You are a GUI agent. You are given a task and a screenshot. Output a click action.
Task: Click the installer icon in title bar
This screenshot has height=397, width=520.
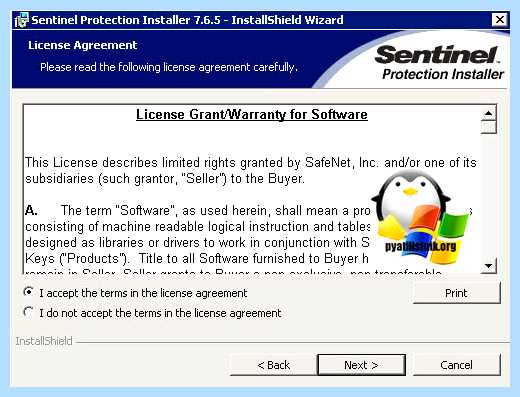[22, 20]
